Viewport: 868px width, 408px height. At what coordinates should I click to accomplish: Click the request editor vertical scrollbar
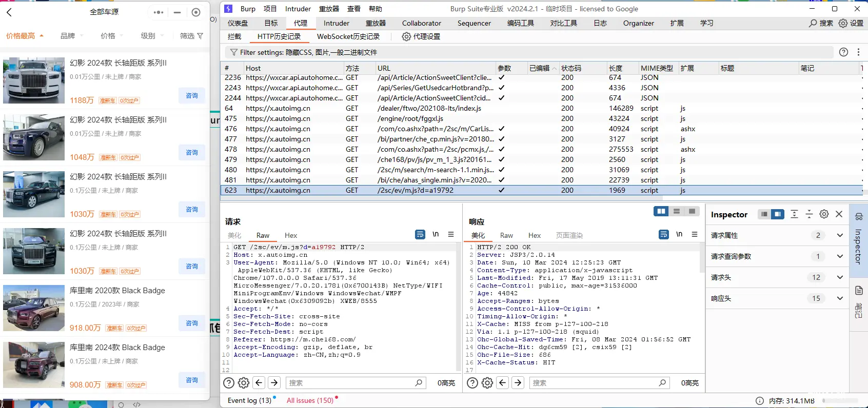tap(458, 308)
